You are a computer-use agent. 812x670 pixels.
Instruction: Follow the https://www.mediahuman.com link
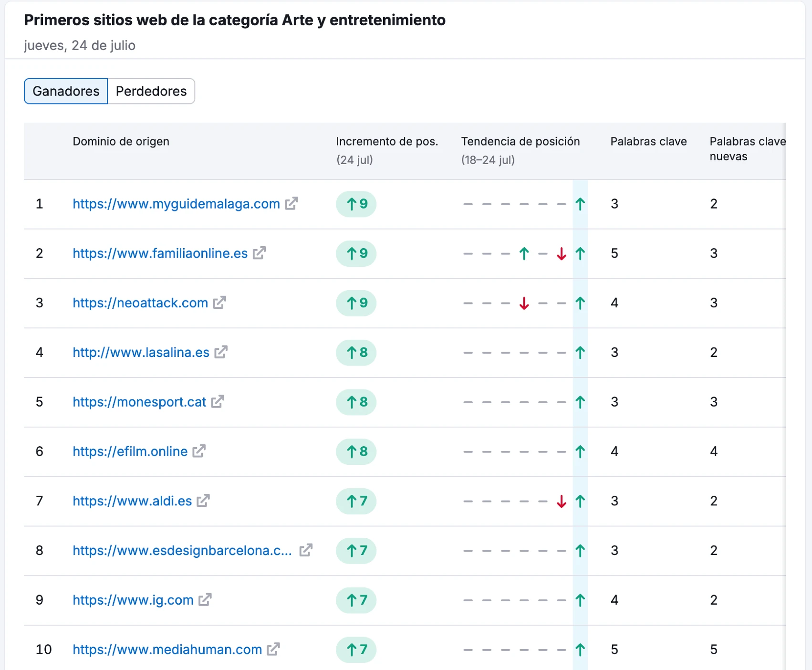click(x=167, y=649)
